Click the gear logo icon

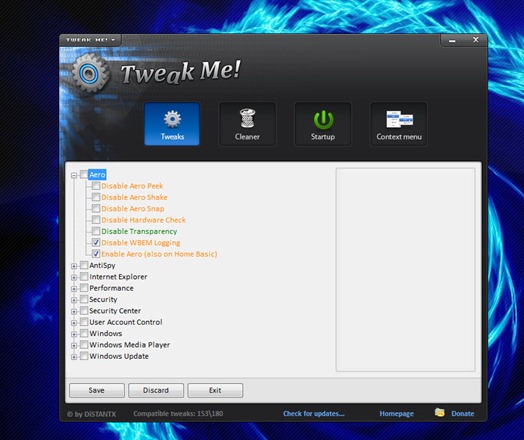(89, 73)
